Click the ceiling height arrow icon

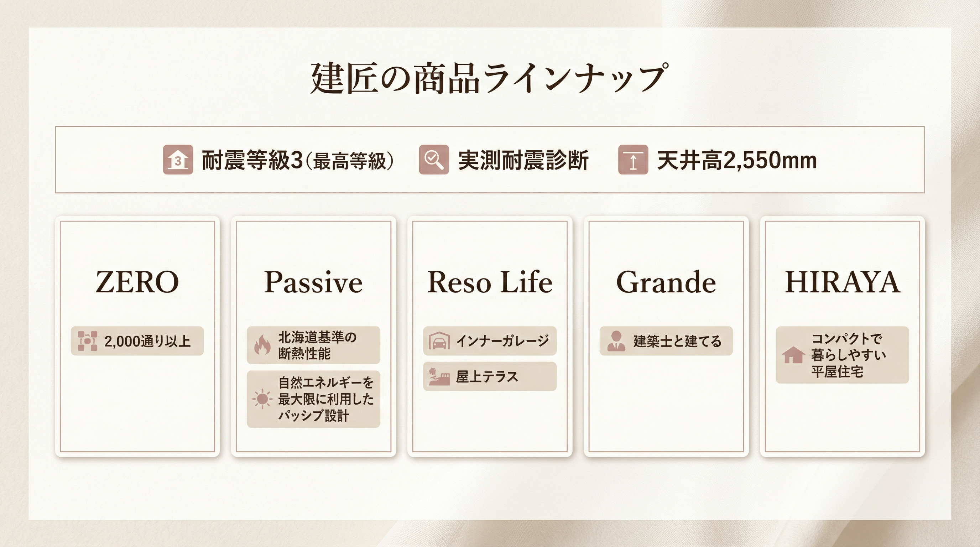633,160
